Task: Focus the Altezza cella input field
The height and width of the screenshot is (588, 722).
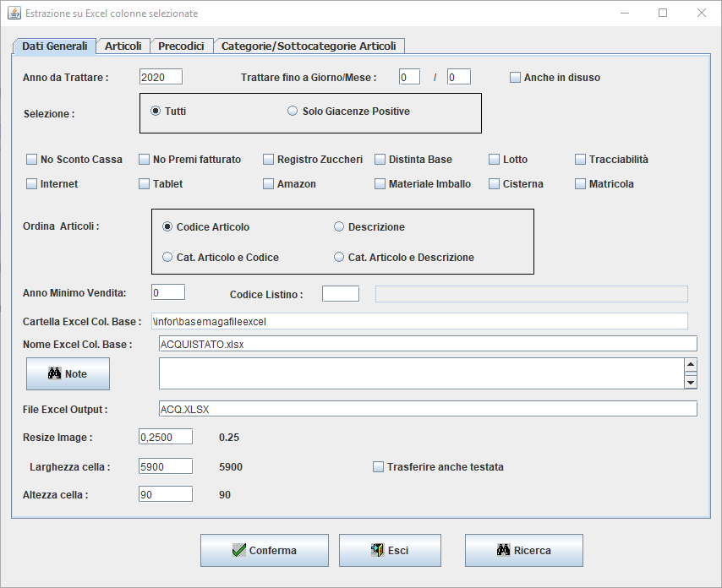Action: coord(166,494)
